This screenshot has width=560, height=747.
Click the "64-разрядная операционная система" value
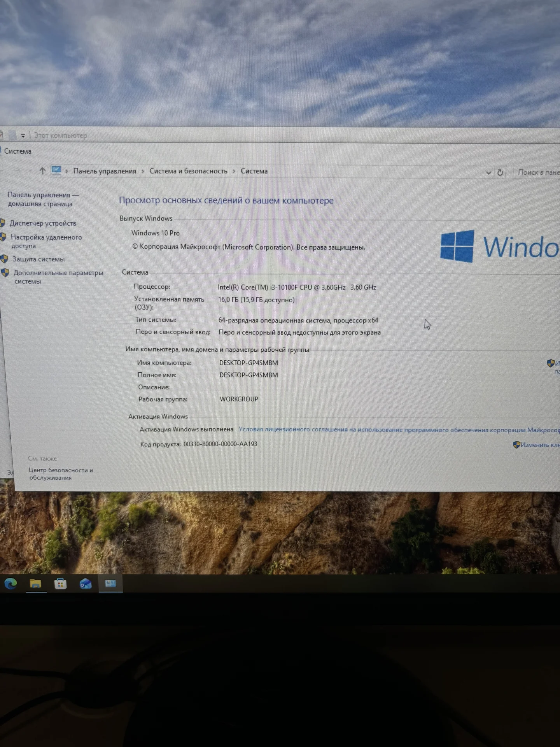tap(298, 320)
